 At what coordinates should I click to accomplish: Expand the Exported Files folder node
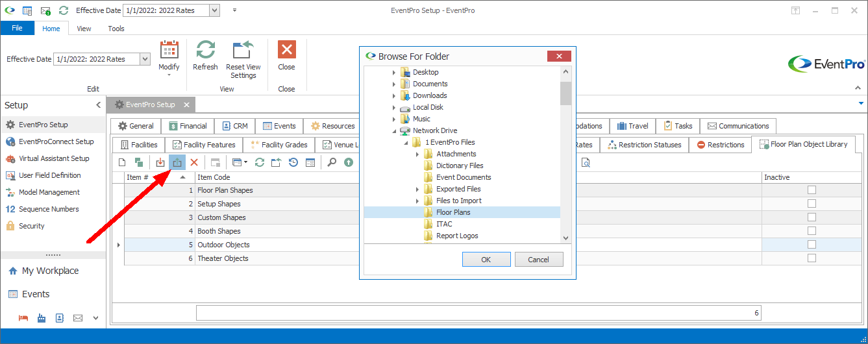coord(417,189)
